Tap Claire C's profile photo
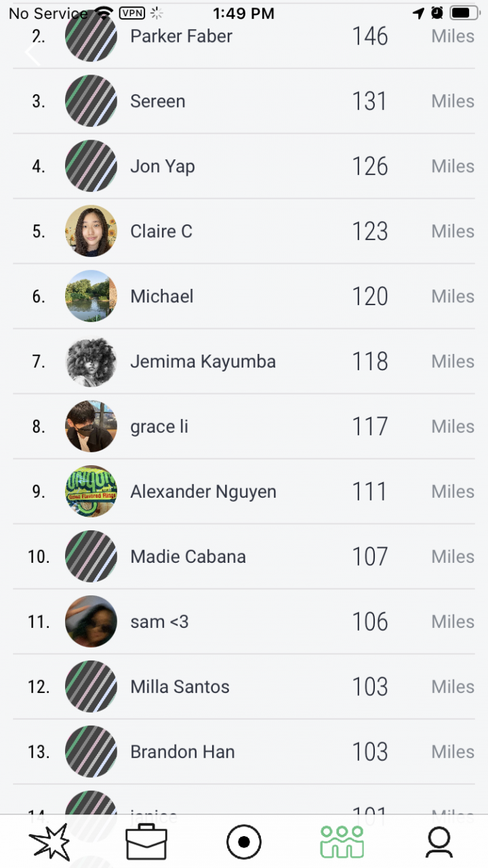This screenshot has width=488, height=868. 91,231
